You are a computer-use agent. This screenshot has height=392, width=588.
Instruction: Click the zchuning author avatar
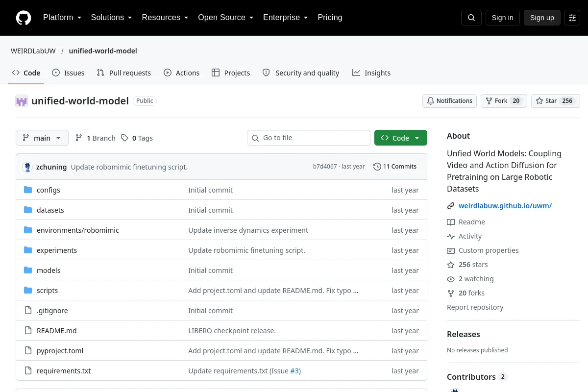(x=27, y=167)
